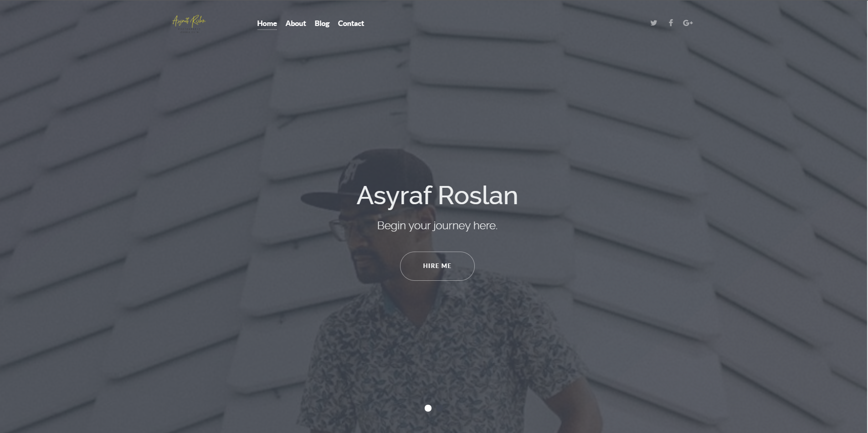Open the Contact menu item
Image resolution: width=868 pixels, height=433 pixels.
pos(351,23)
